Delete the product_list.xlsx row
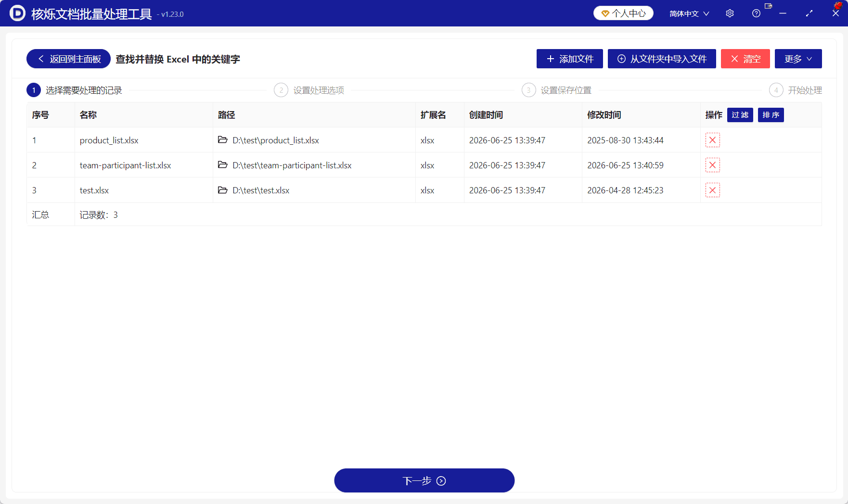Image resolution: width=848 pixels, height=504 pixels. tap(713, 140)
